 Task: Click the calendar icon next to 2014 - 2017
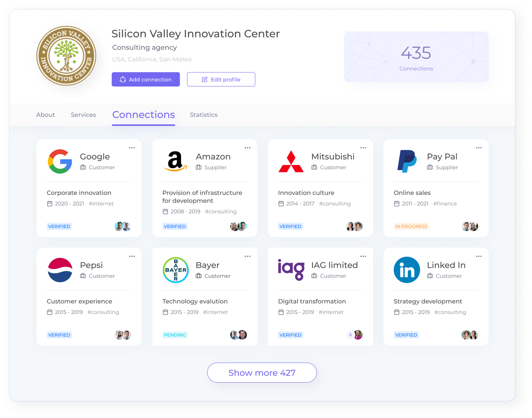tap(281, 203)
